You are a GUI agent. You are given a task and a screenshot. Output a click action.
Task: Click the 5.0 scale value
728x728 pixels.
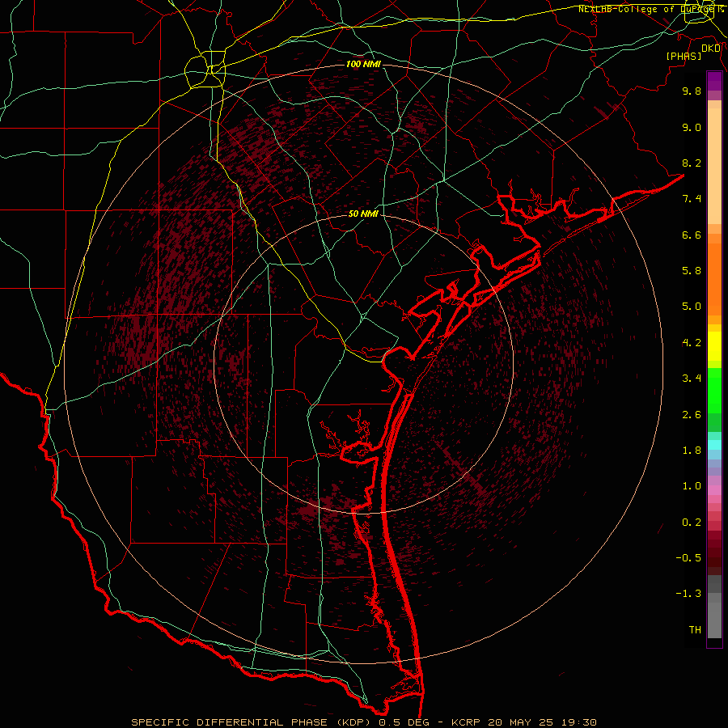692,307
